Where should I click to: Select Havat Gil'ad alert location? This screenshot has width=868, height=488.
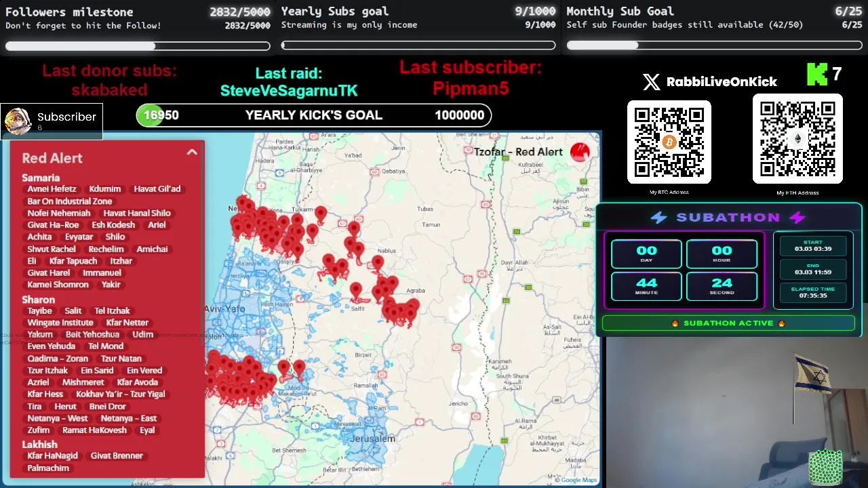click(x=157, y=189)
